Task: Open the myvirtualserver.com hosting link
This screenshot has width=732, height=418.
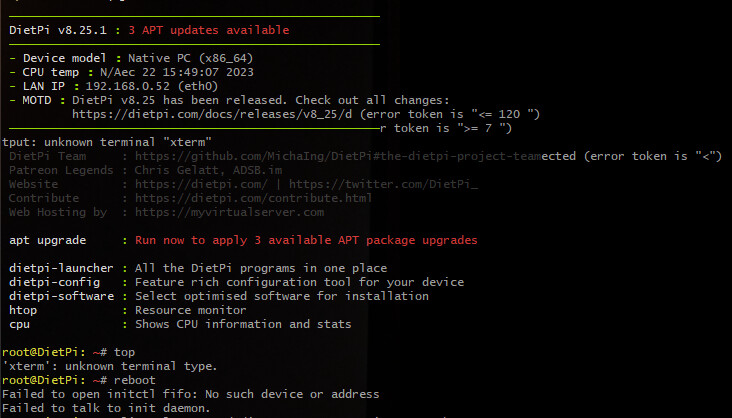Action: tap(229, 212)
